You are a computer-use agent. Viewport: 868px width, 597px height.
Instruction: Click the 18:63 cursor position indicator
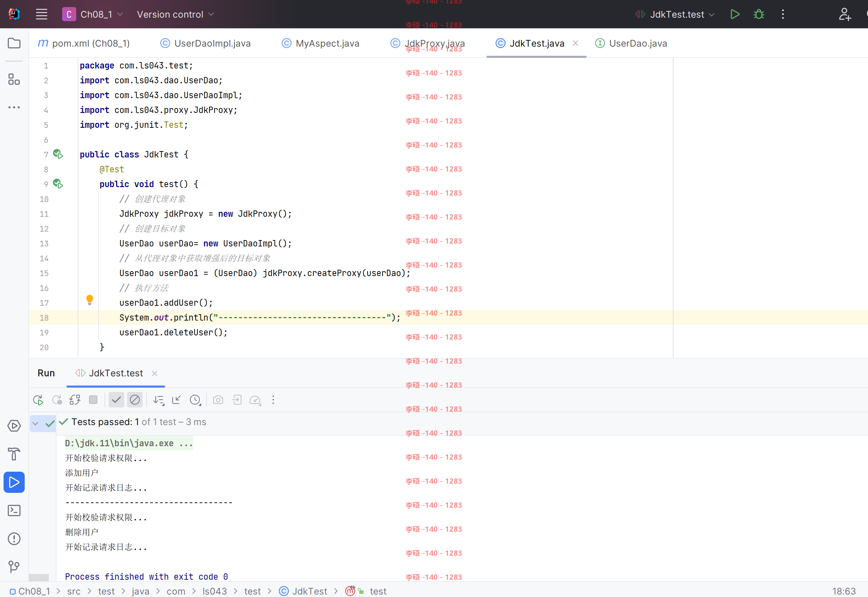[x=844, y=591]
